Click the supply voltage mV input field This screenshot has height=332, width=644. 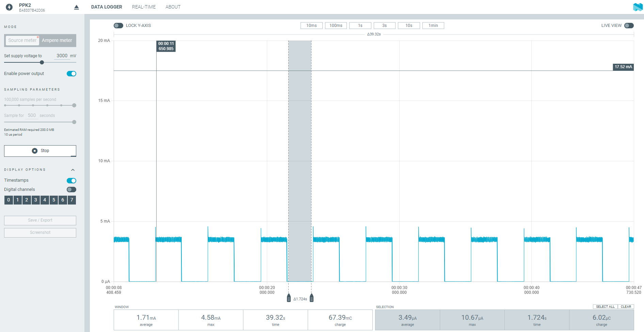pyautogui.click(x=62, y=56)
